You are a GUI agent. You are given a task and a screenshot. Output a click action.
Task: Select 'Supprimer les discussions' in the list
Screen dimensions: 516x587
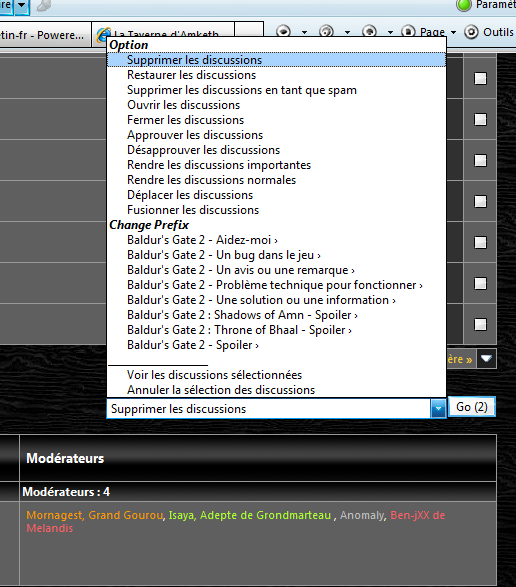point(276,60)
